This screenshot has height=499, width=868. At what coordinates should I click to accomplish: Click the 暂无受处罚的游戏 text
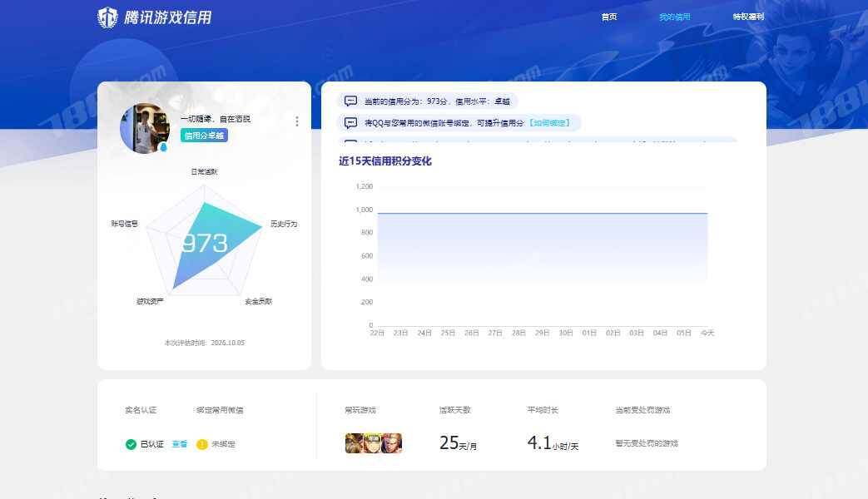click(x=647, y=443)
